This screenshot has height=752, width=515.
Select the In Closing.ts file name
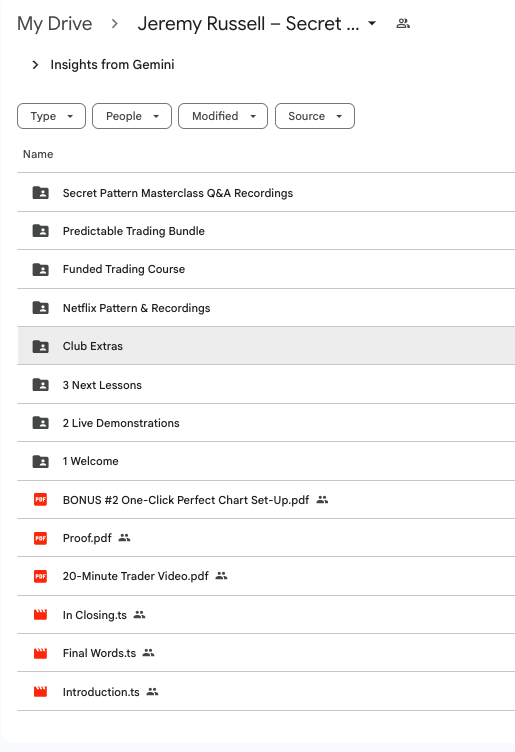(95, 614)
